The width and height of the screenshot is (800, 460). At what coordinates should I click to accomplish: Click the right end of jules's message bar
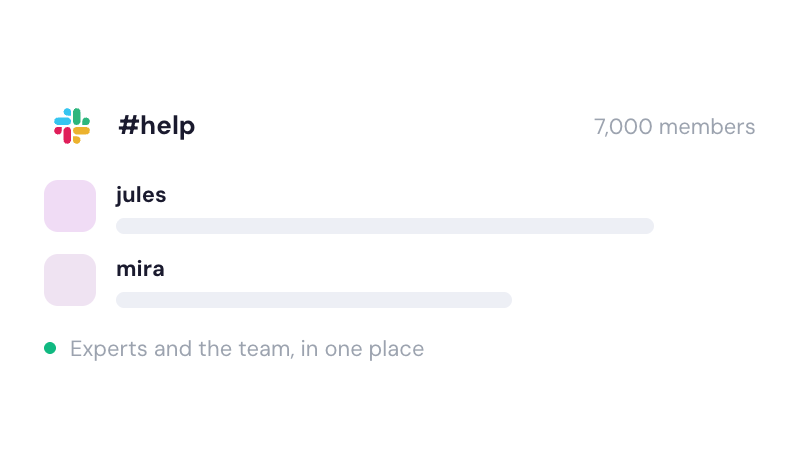[x=646, y=226]
